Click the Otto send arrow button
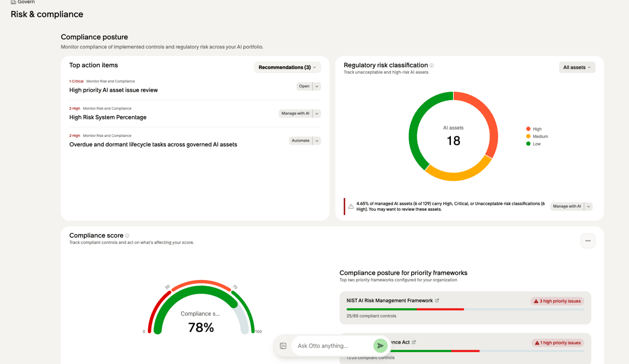Viewport: 629px width, 364px height. pyautogui.click(x=380, y=346)
